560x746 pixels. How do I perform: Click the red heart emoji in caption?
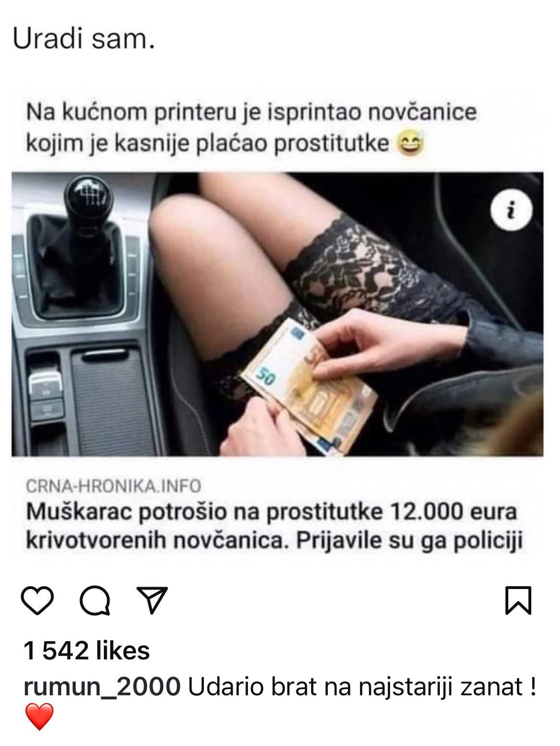click(39, 717)
